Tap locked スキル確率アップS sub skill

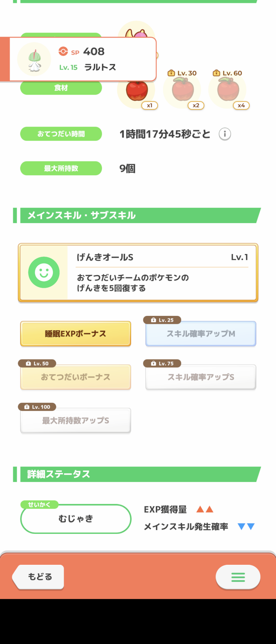tap(201, 377)
